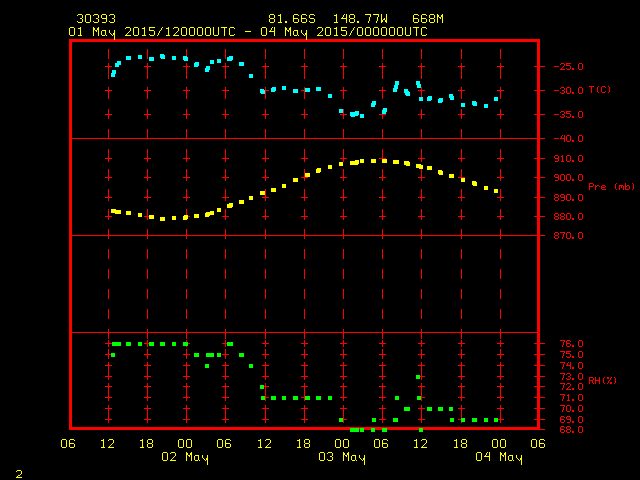Click the 02 May date label

coord(185,457)
